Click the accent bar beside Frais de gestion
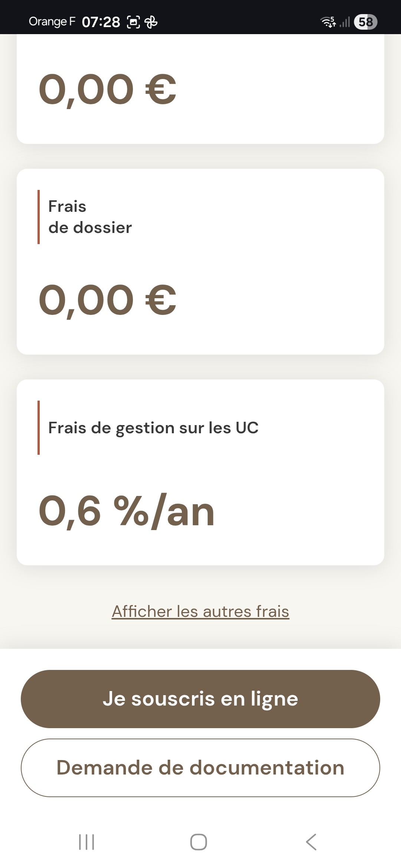The width and height of the screenshot is (401, 868). pyautogui.click(x=39, y=428)
